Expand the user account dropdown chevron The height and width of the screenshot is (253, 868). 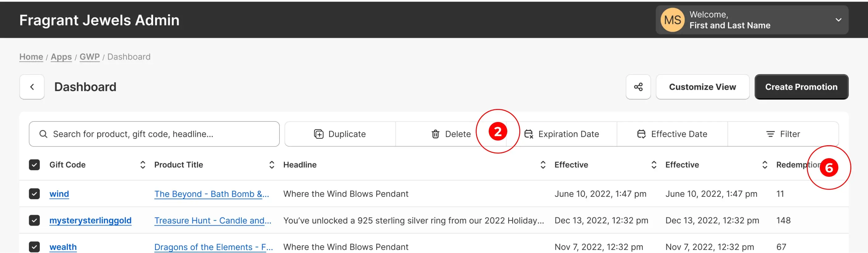click(x=838, y=20)
